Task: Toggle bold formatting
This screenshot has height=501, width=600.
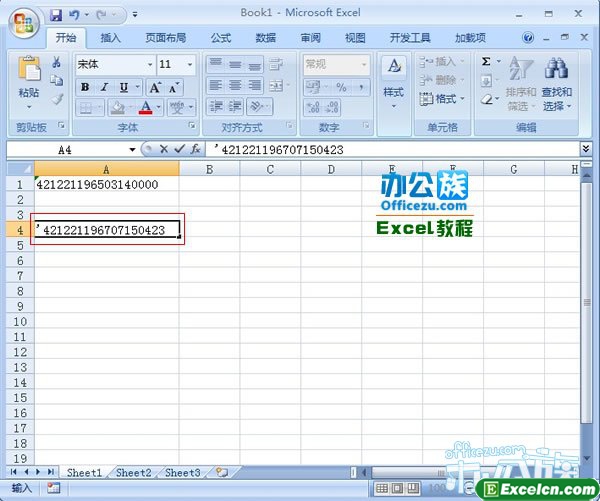Action: (85, 87)
